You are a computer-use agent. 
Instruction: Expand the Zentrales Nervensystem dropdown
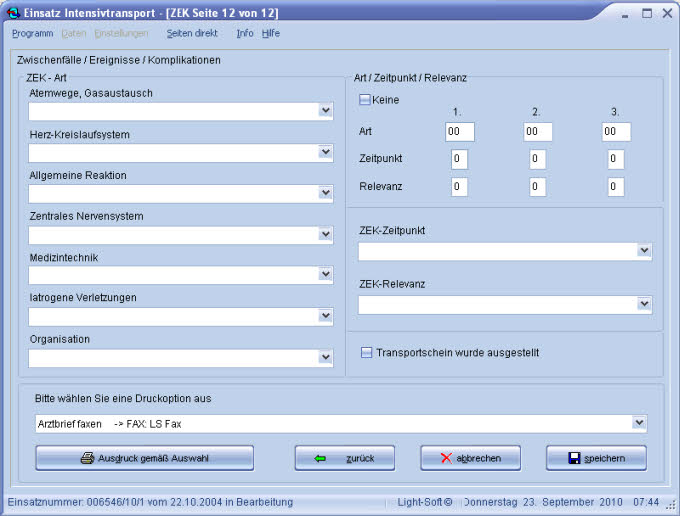pyautogui.click(x=180, y=235)
